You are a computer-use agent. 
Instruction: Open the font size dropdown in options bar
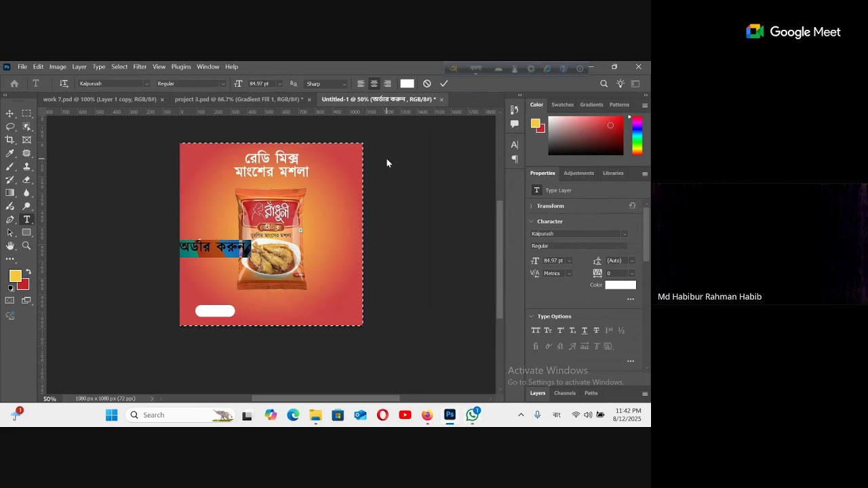tap(279, 84)
